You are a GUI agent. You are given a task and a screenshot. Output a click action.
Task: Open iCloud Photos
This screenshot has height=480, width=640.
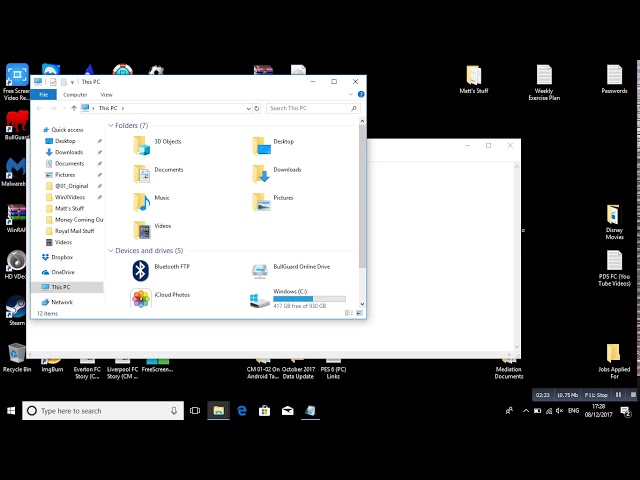160,298
